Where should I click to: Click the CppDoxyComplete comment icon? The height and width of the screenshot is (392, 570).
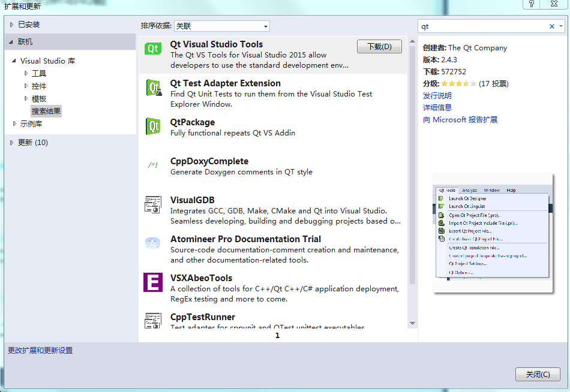[153, 165]
